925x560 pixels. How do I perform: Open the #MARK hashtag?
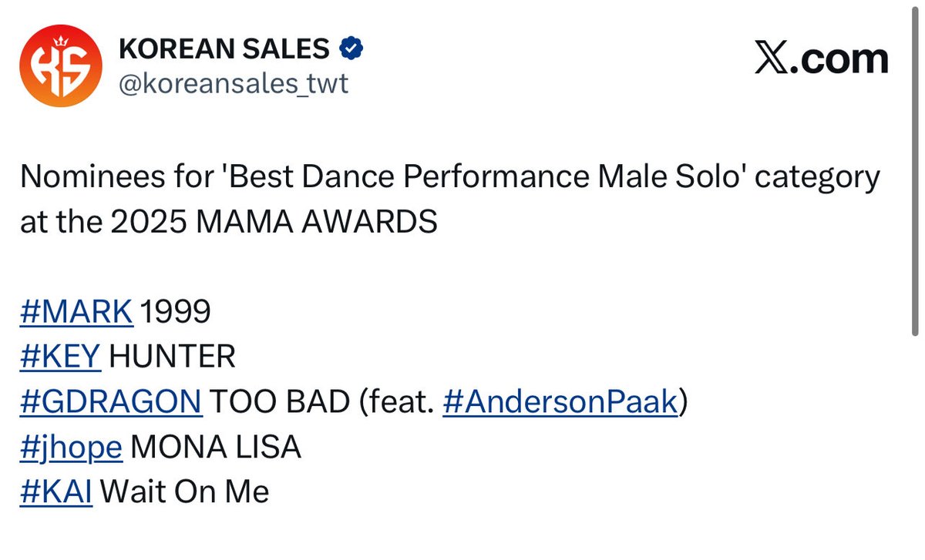[76, 312]
